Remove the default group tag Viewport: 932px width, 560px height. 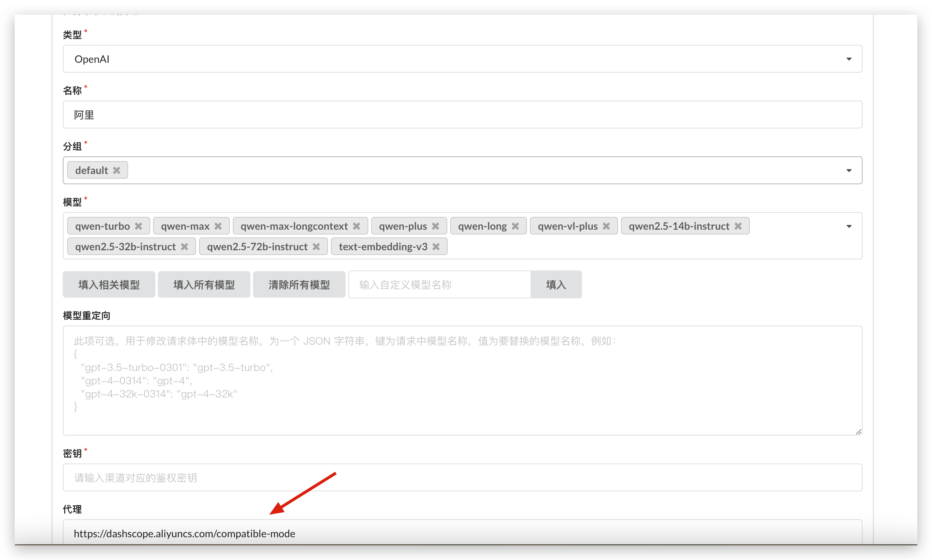(x=116, y=171)
